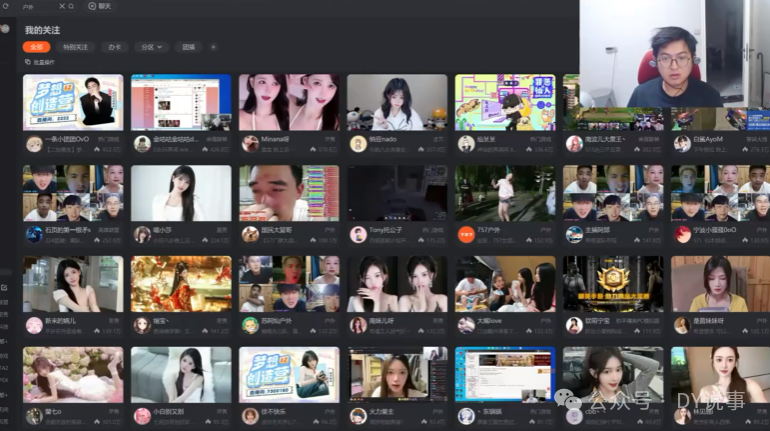This screenshot has width=770, height=431.
Task: Select the 全部 filter tab
Action: [x=36, y=47]
